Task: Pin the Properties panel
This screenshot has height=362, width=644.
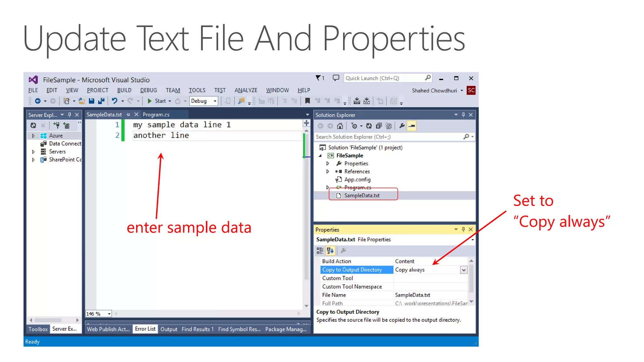Action: click(x=463, y=230)
